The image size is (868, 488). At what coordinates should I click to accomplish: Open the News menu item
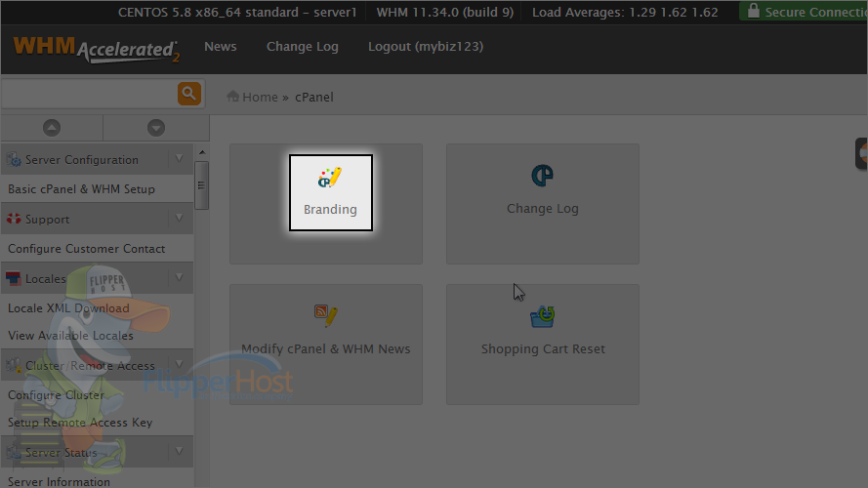(x=221, y=47)
